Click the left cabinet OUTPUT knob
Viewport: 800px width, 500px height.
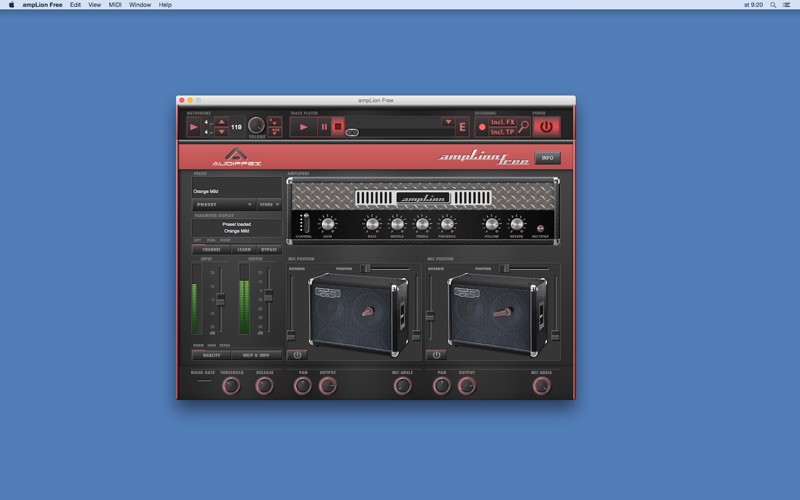point(328,386)
